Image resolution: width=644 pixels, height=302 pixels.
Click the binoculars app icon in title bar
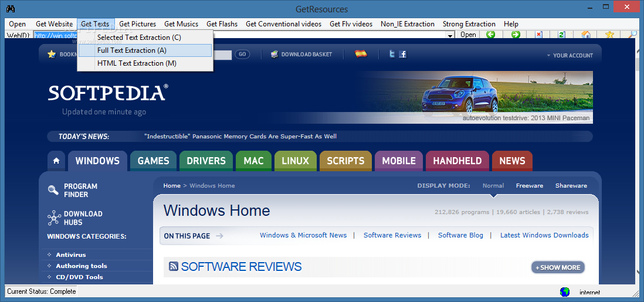click(x=11, y=9)
